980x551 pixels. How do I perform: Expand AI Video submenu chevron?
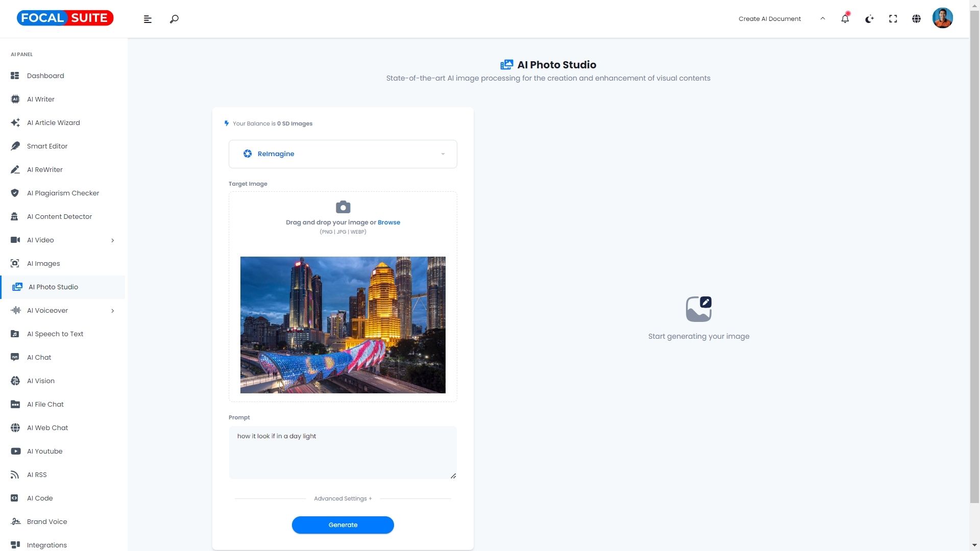(x=113, y=240)
